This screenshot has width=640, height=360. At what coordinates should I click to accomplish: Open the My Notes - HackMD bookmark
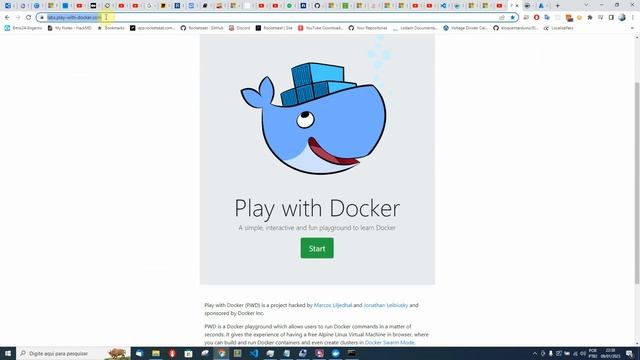click(69, 28)
